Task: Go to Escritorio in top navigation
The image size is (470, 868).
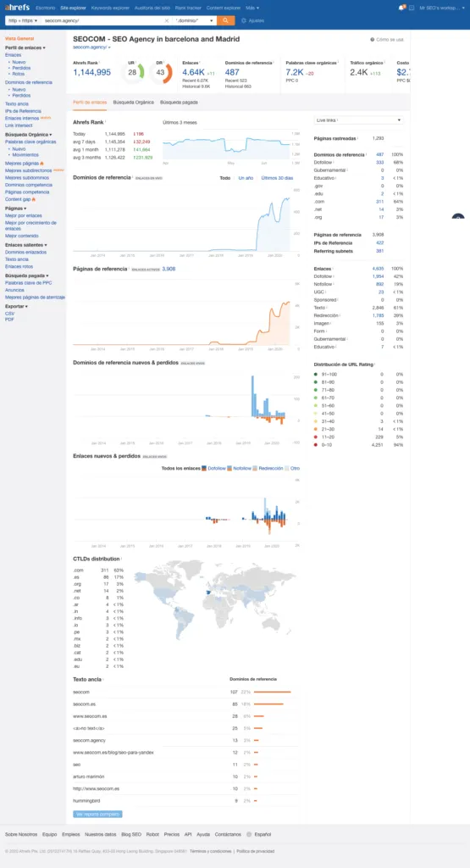Action: click(x=45, y=8)
